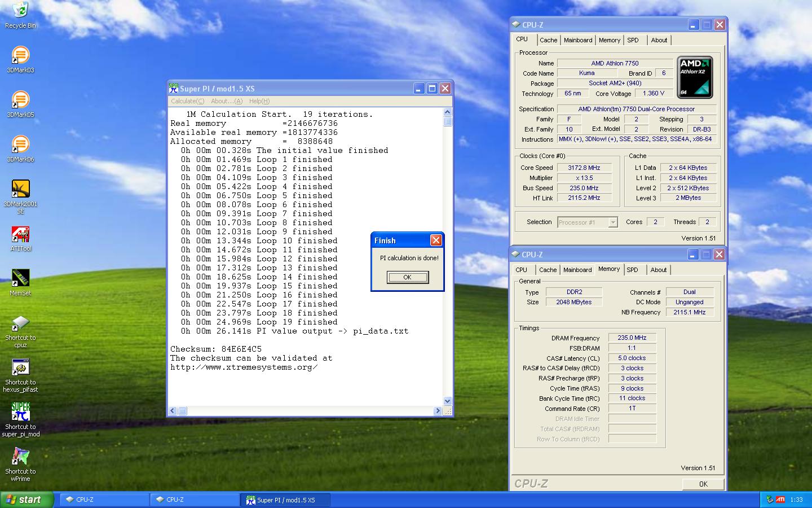Click OK in the bottom CPU-Z window
This screenshot has width=812, height=508.
coord(703,484)
